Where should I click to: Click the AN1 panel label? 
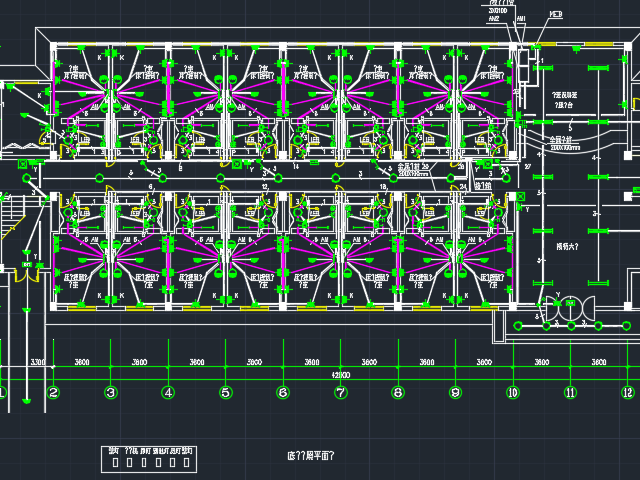click(521, 18)
